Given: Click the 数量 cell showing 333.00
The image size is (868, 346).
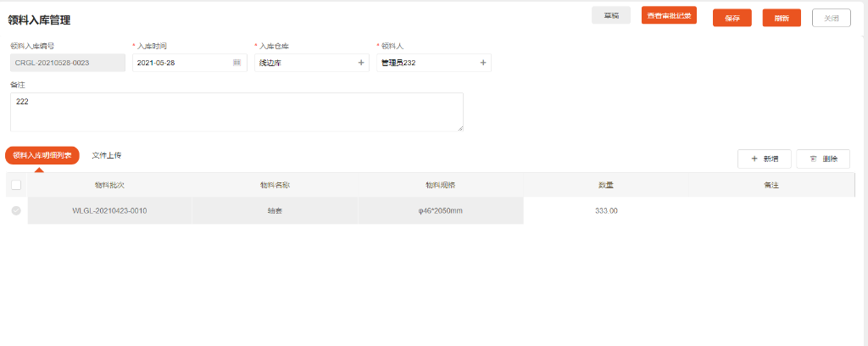Looking at the screenshot, I should (x=606, y=210).
